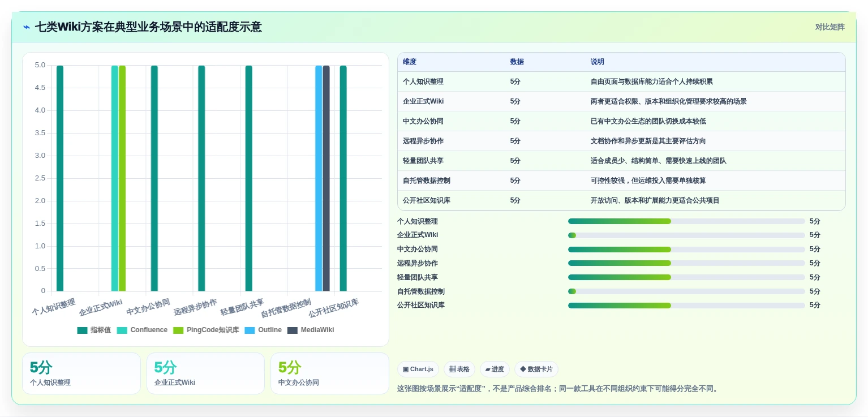868x417 pixels.
Task: Toggle the PingCode知识库 legend entry
Action: click(206, 330)
